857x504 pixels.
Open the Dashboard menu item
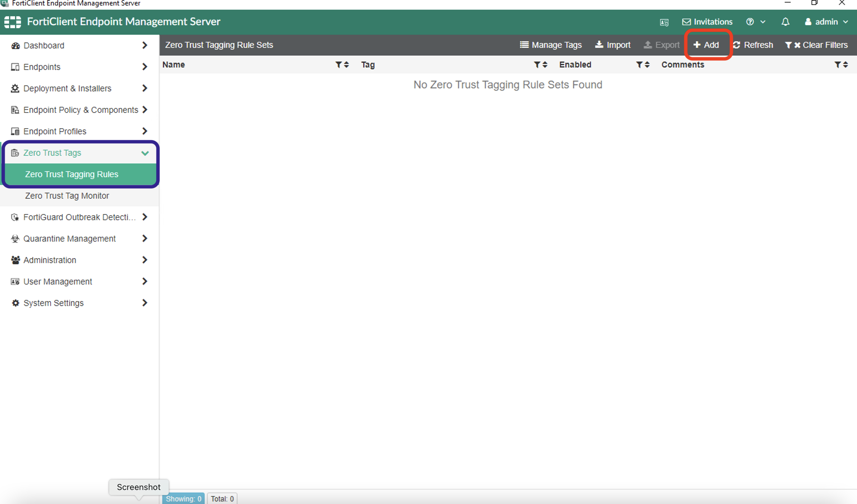coord(80,45)
